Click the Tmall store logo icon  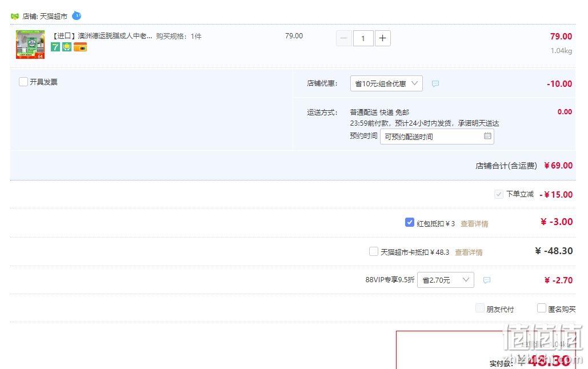15,16
